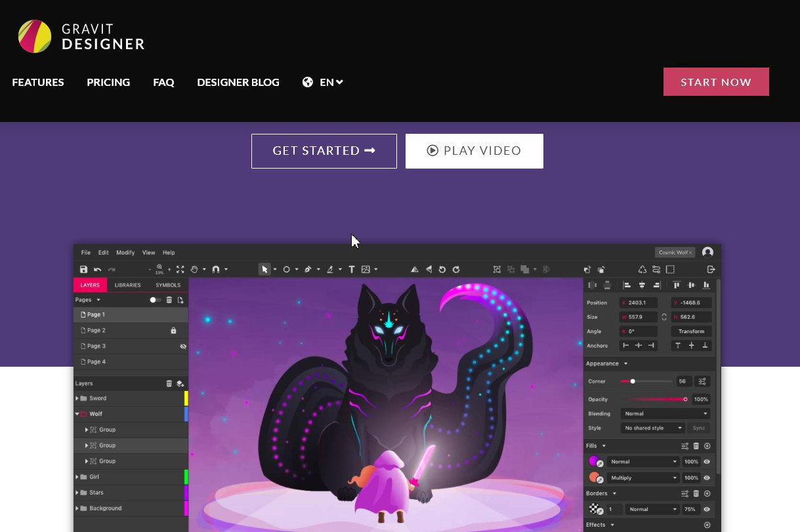Click the Add new layer icon
Viewport: 800px width, 532px height.
pyautogui.click(x=180, y=384)
